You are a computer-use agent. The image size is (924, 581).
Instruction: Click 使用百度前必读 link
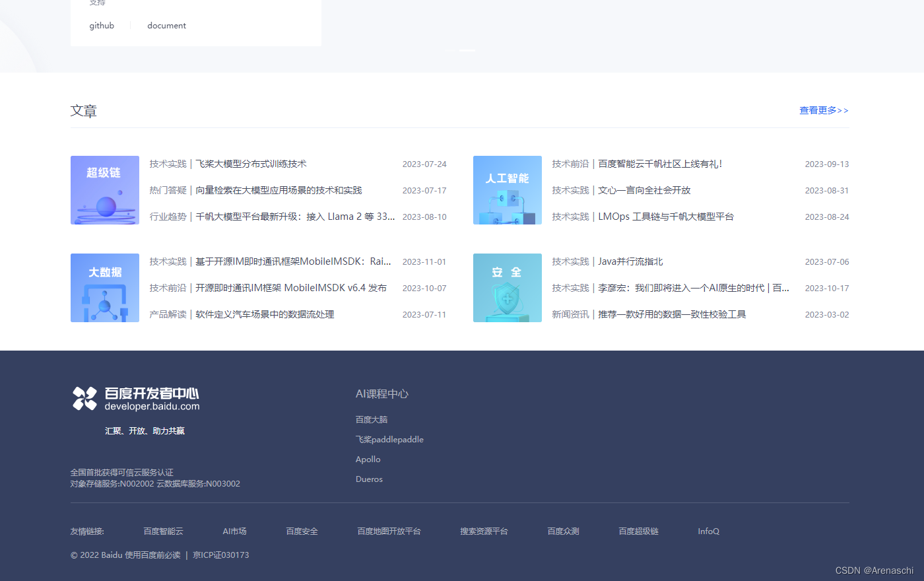coord(152,555)
